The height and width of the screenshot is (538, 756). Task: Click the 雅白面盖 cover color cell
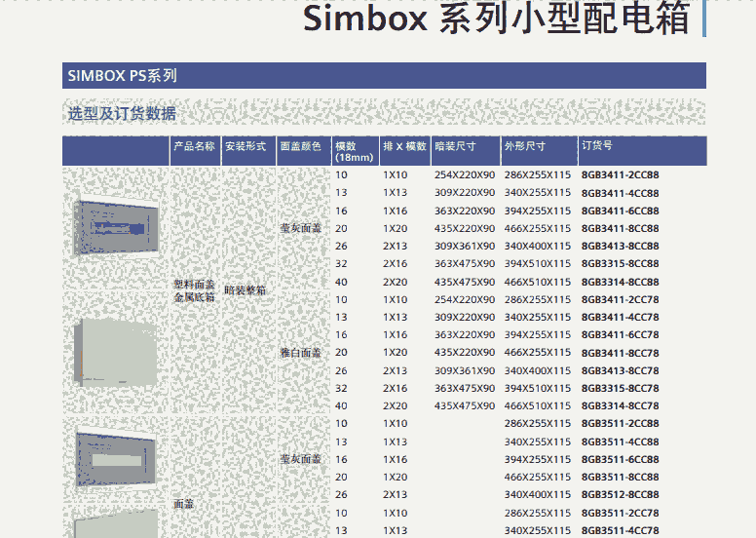click(300, 353)
